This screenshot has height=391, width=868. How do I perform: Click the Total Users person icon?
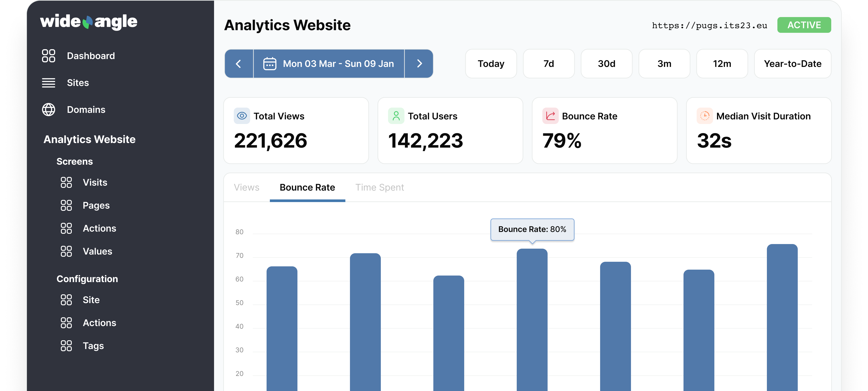coord(396,116)
